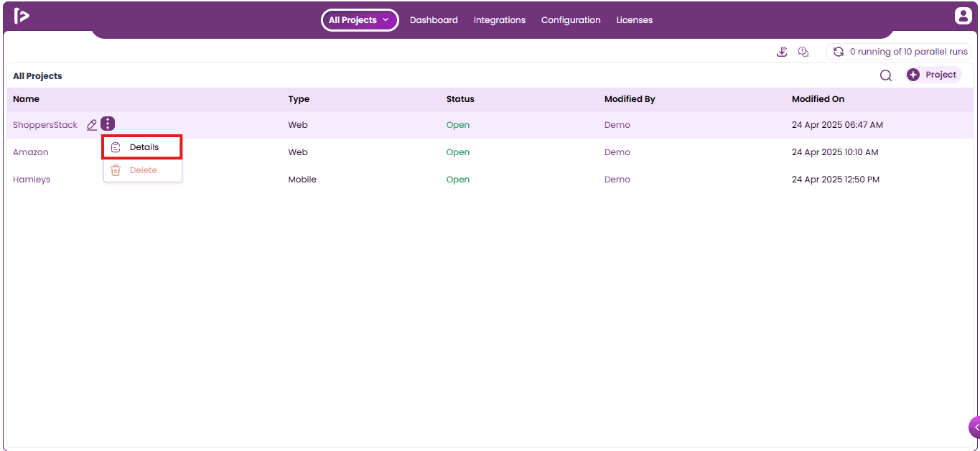Select Delete in the context menu

(142, 170)
